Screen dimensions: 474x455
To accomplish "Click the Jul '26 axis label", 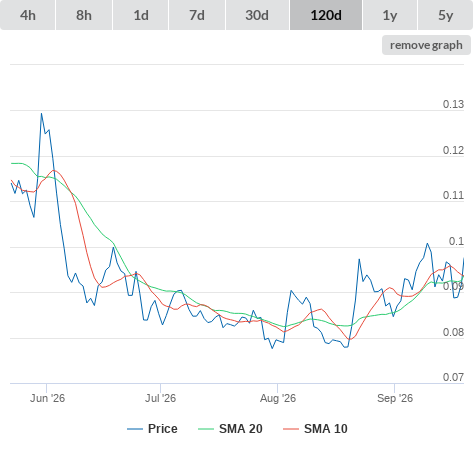I will [160, 398].
